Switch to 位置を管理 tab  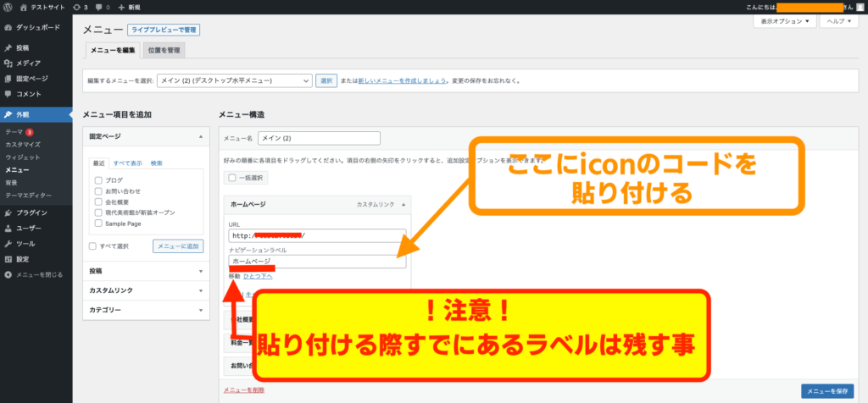[164, 50]
